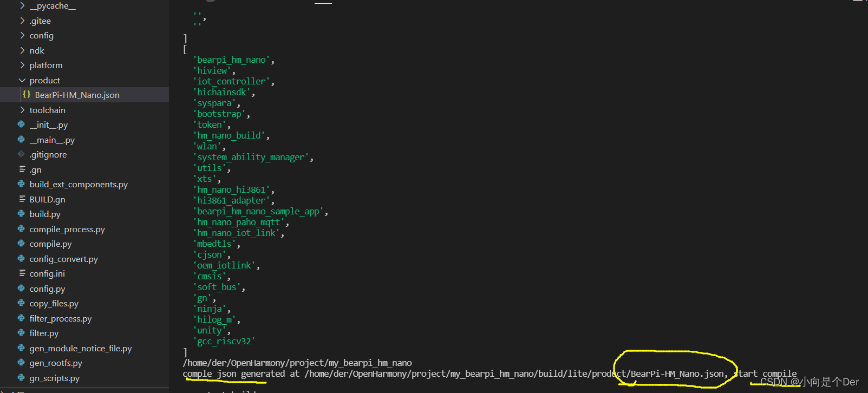Click the Python icon beside build.py
The width and height of the screenshot is (868, 393).
(x=21, y=214)
